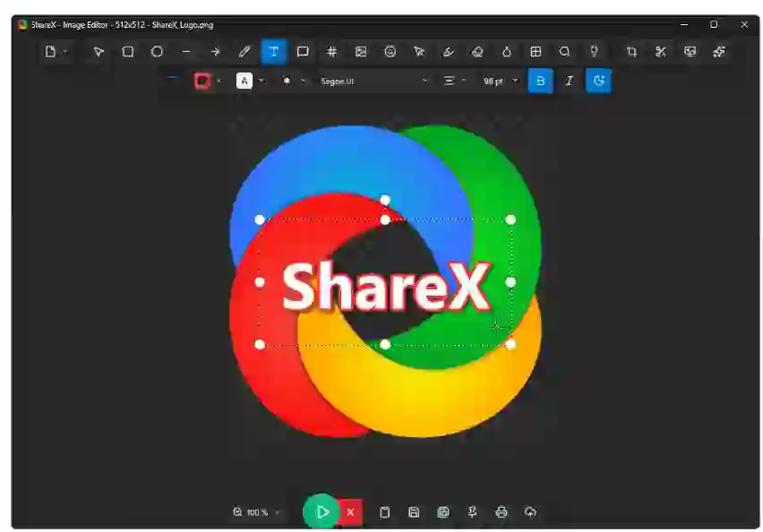Click the Save image icon
The height and width of the screenshot is (532, 763).
click(414, 512)
